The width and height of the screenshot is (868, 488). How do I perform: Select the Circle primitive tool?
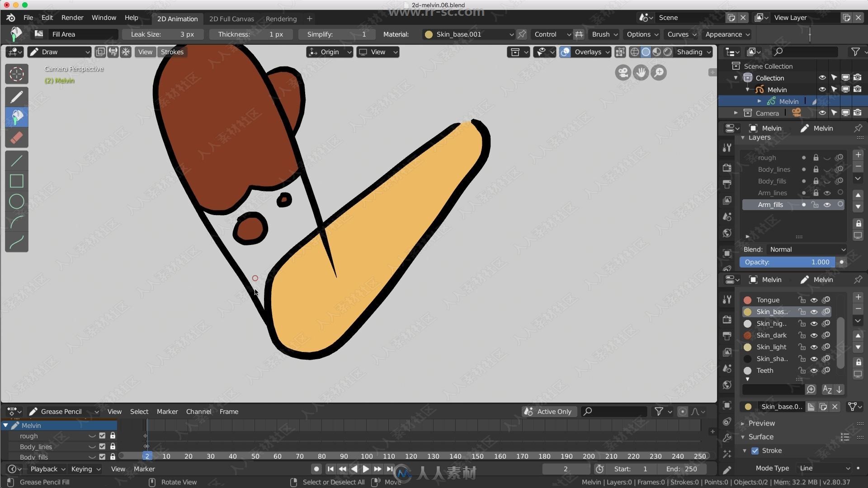pyautogui.click(x=17, y=202)
